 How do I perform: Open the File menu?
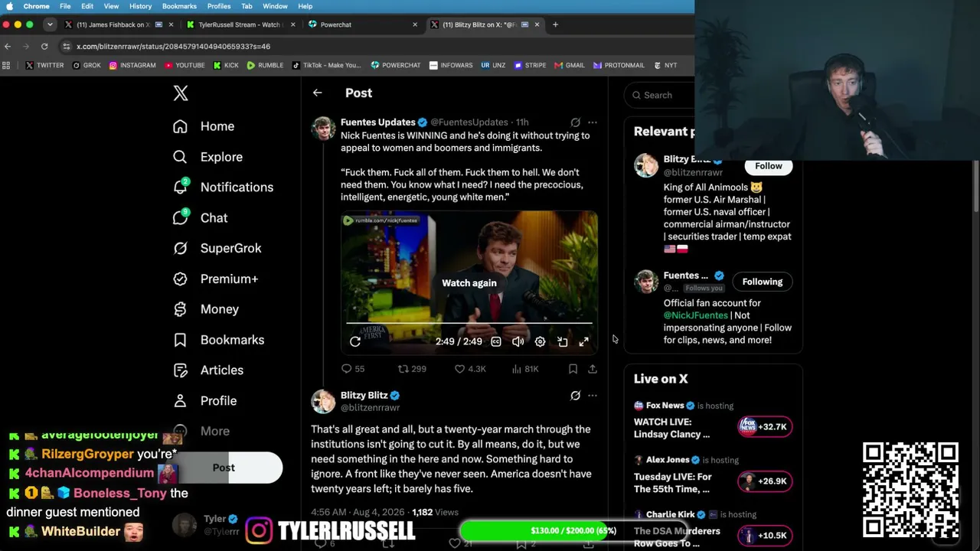[x=65, y=6]
